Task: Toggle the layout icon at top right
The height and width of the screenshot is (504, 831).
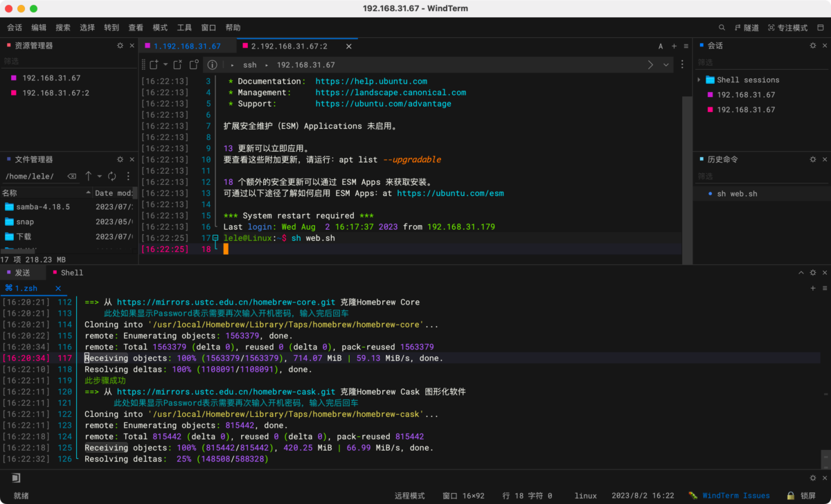Action: [821, 28]
